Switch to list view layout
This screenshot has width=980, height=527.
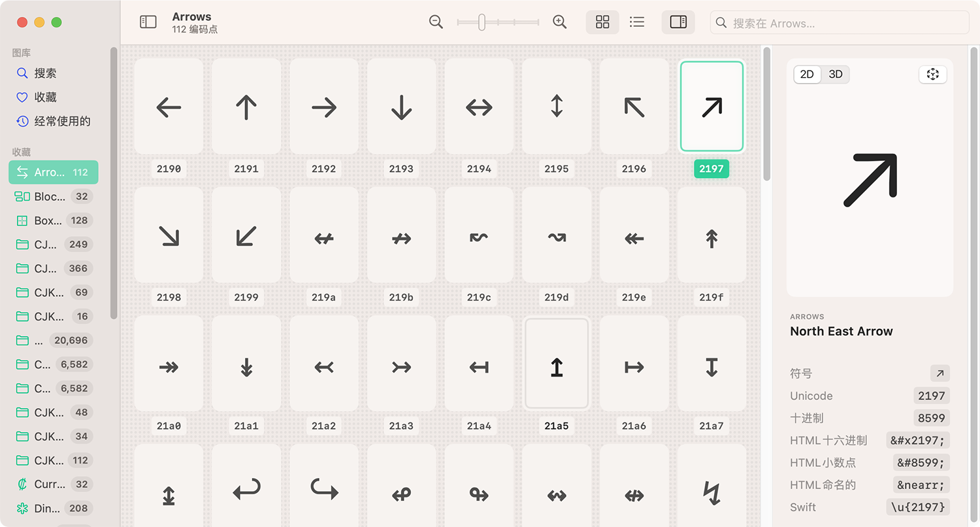pos(637,22)
